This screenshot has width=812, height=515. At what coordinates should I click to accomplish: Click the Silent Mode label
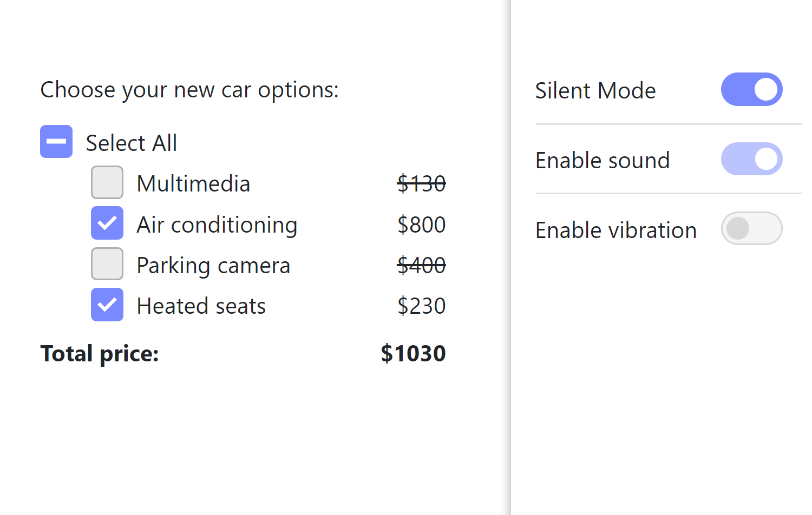tap(595, 91)
